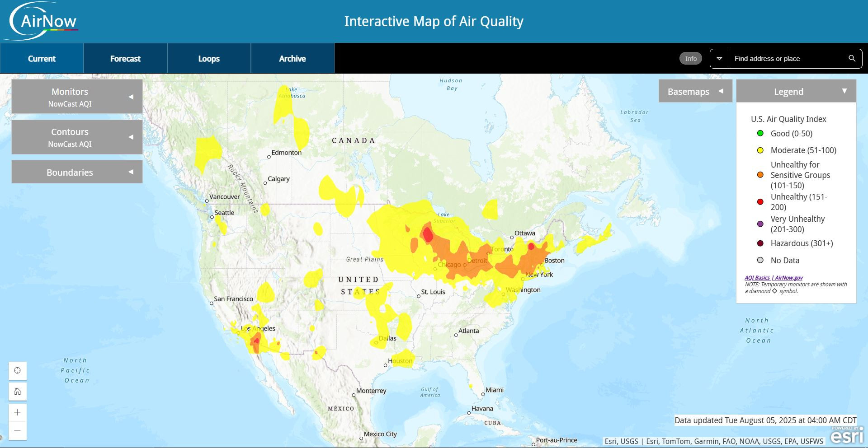This screenshot has height=448, width=868.
Task: Expand the Boundaries panel
Action: tap(77, 172)
